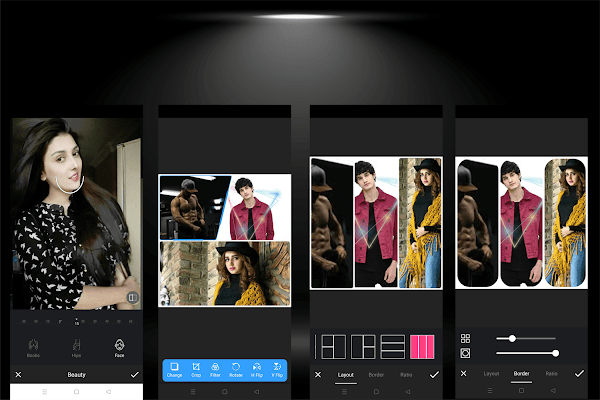Cancel Beauty editing with the X

coord(18,375)
